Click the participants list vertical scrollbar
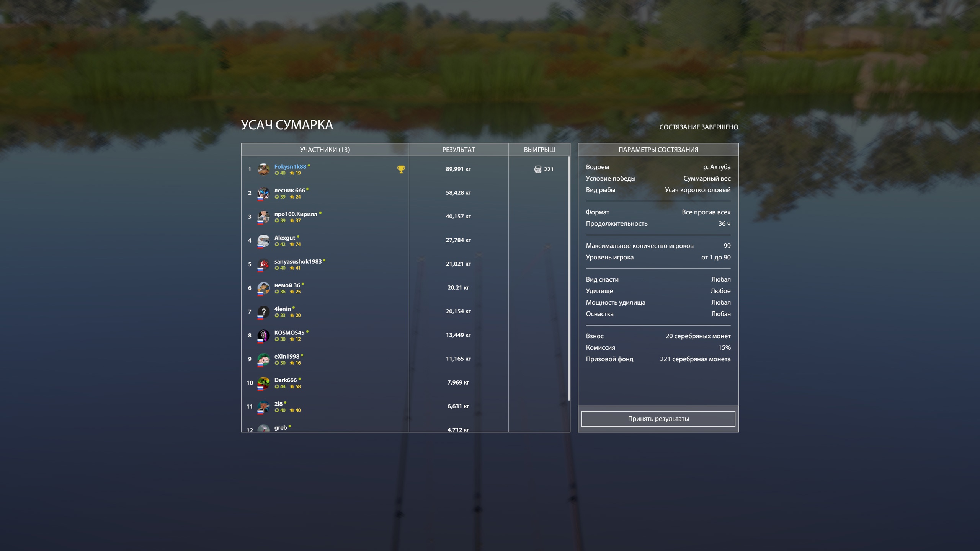 [569, 279]
